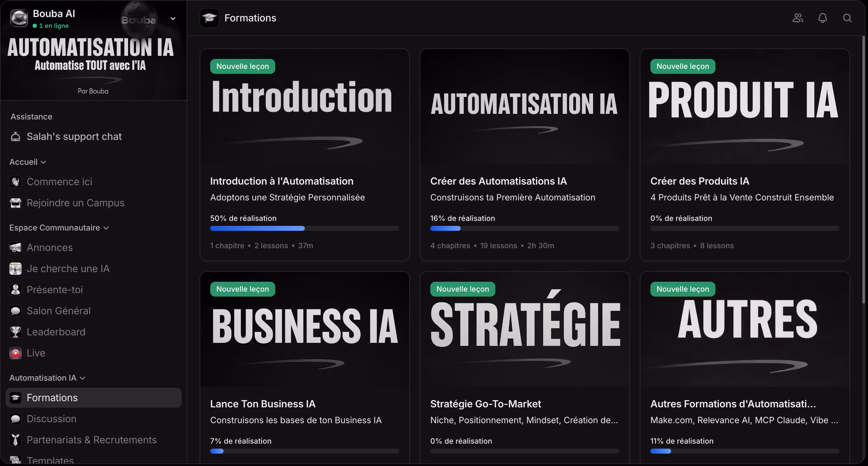Open Partenariats & Recrutements channel
Screen dimensions: 868x466
92,440
